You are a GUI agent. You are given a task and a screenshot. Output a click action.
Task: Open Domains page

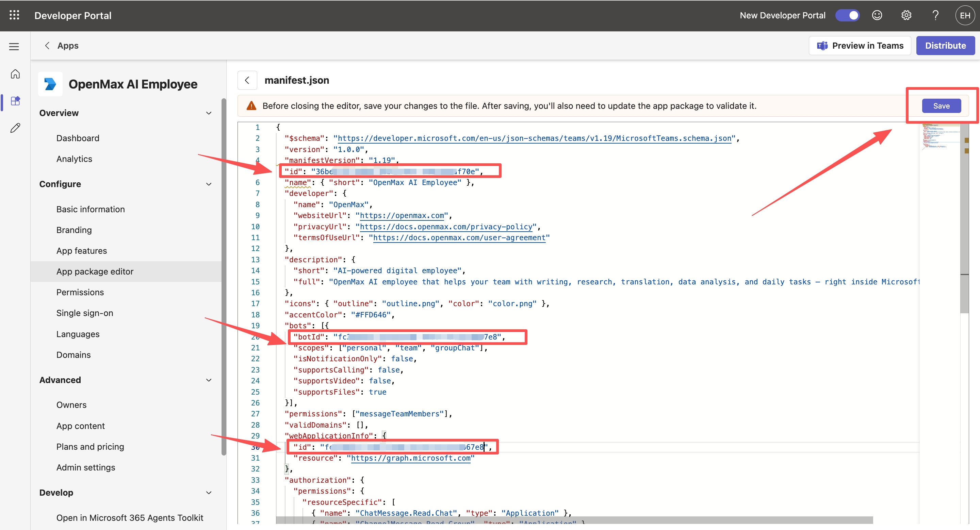coord(73,355)
